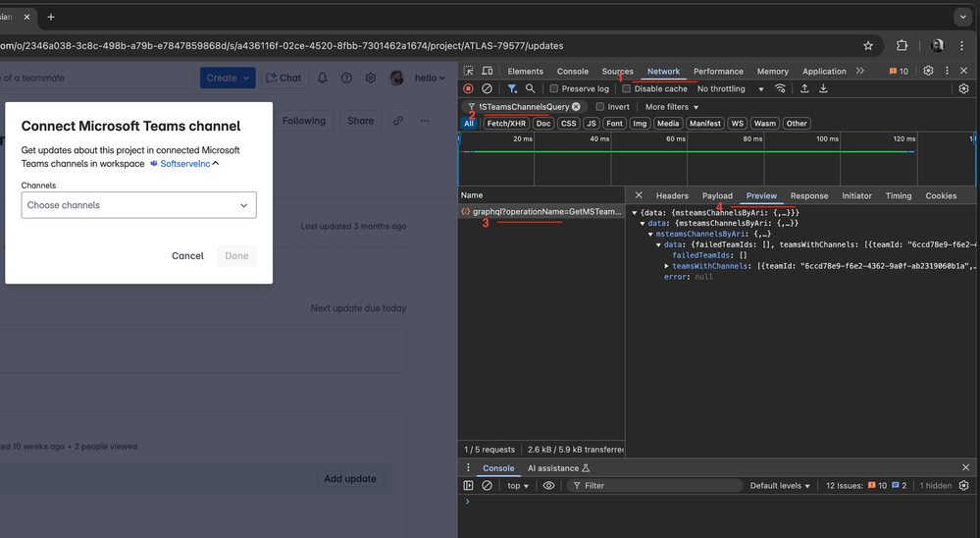The image size is (980, 538).
Task: Toggle the device toolbar icon
Action: (x=490, y=71)
